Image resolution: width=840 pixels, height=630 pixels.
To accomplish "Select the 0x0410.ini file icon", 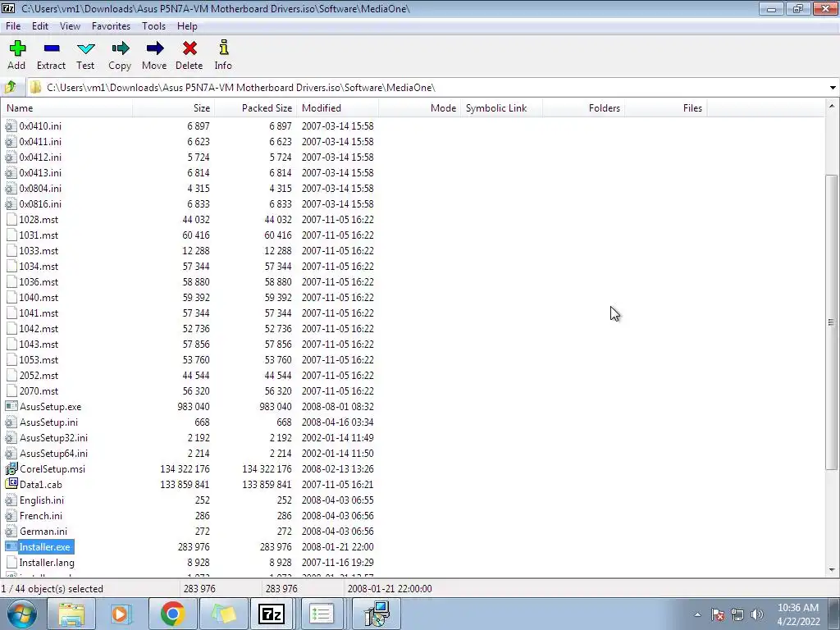I will [x=11, y=126].
